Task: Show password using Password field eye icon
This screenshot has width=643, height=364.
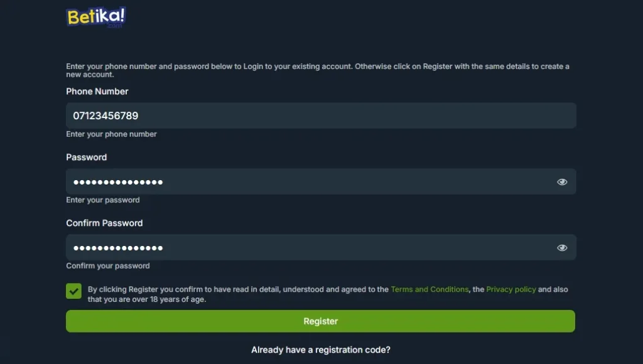Action: point(562,181)
